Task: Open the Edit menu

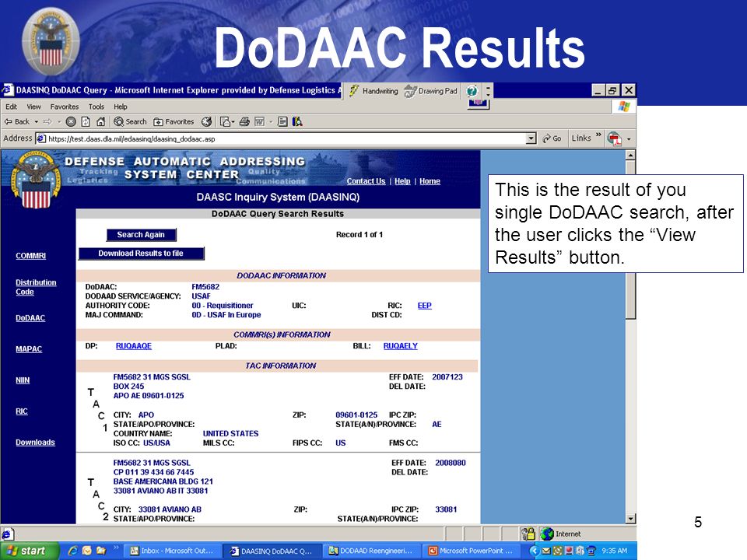Action: 11,107
